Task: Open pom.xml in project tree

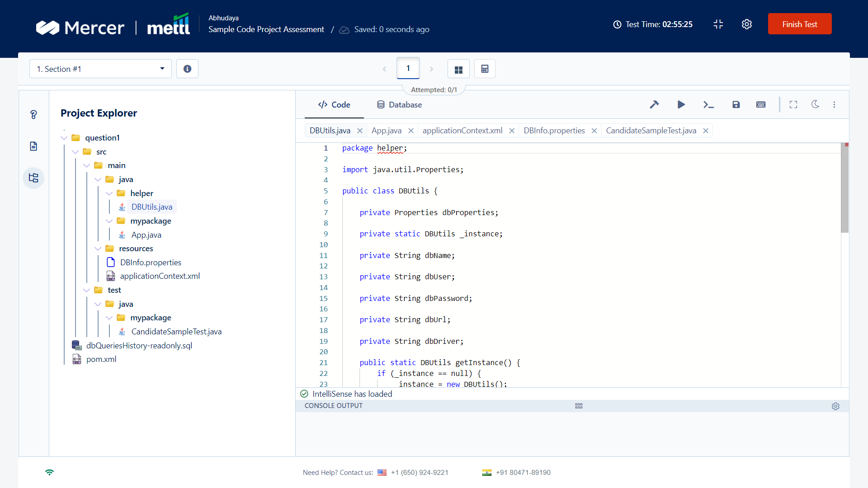Action: click(x=101, y=359)
